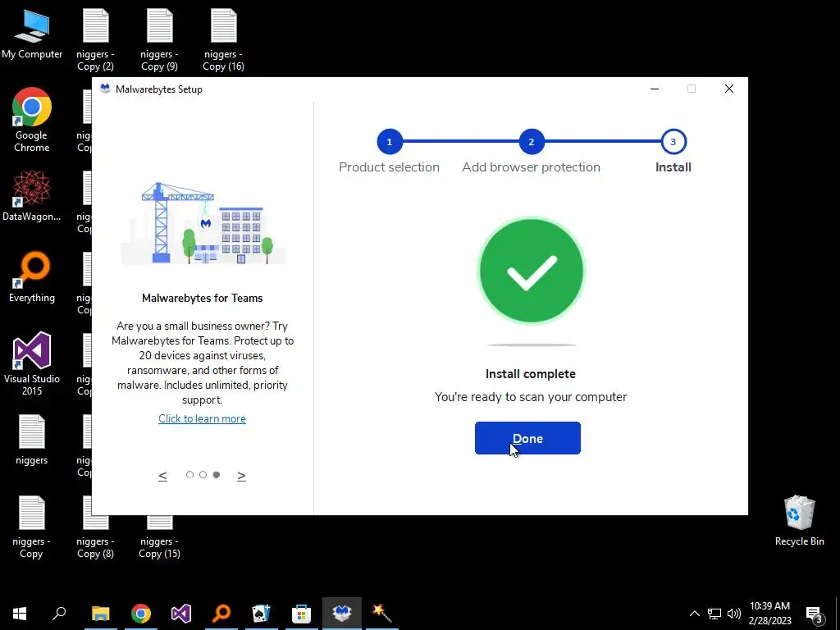
Task: Select the desktop text file ending 'Copy (16)'
Action: point(223,41)
